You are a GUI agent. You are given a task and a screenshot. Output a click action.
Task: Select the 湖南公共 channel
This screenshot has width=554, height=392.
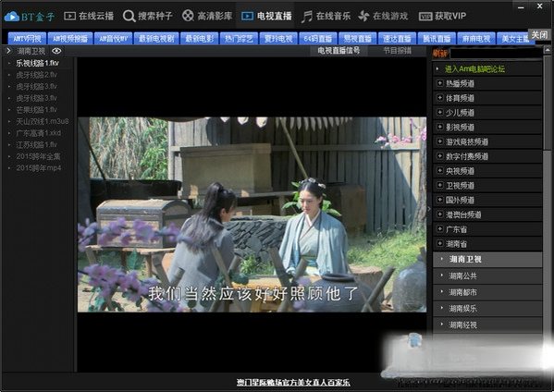487,276
